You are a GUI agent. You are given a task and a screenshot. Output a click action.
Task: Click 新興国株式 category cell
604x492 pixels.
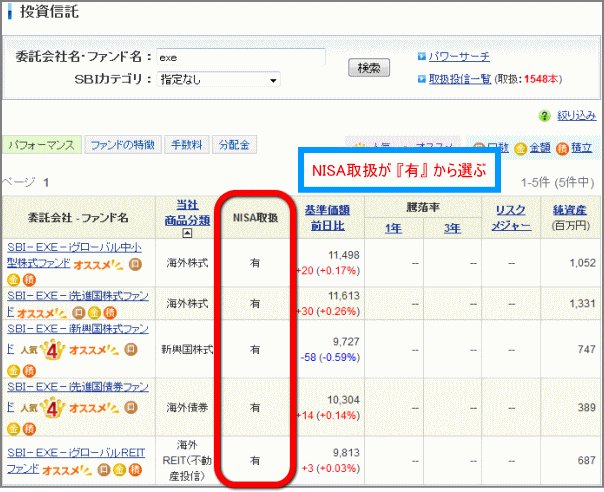click(187, 349)
